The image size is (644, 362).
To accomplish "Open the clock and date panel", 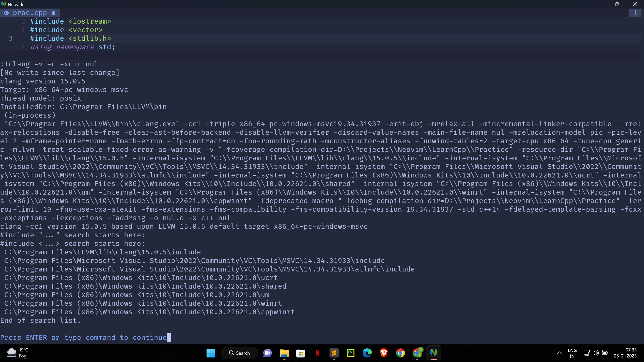I will point(625,353).
